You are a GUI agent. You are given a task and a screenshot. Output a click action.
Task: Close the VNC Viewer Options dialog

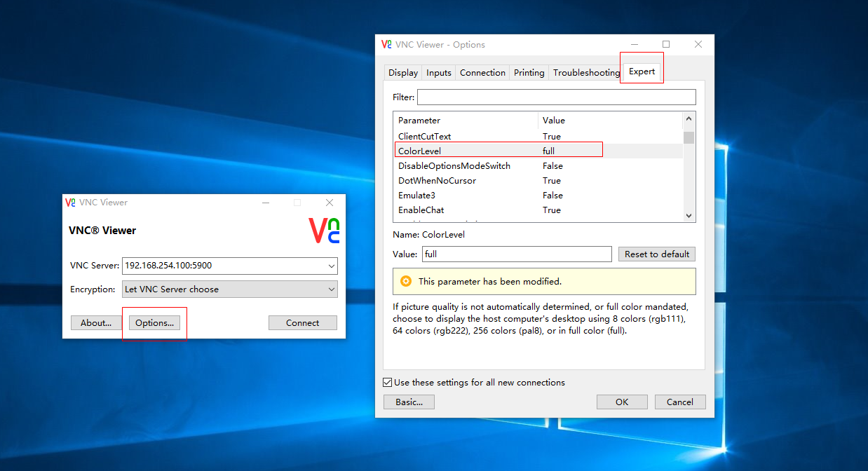[x=698, y=44]
